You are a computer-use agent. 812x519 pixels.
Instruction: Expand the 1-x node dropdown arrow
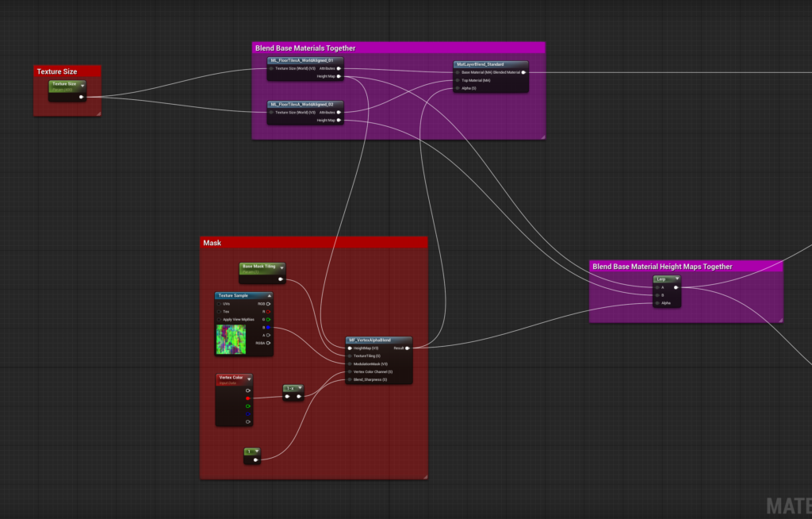pos(299,388)
